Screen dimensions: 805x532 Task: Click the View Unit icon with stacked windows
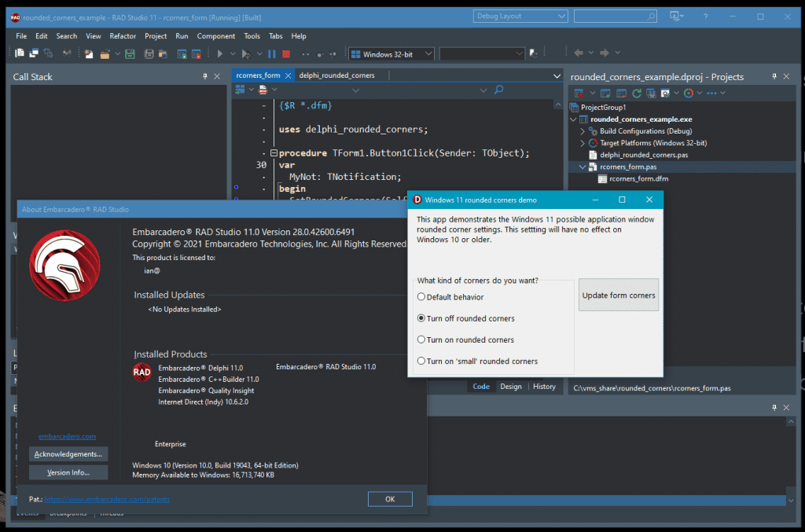point(34,53)
